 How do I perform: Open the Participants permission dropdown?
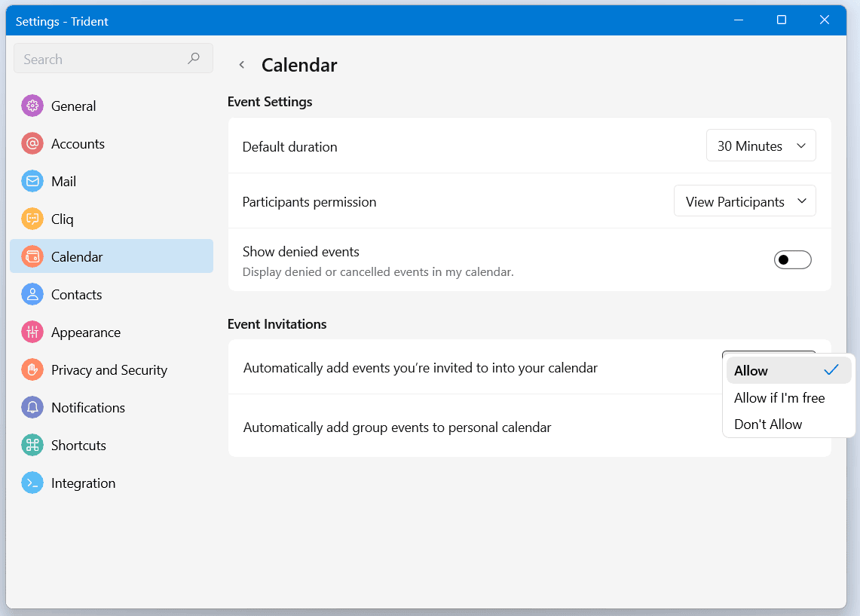tap(744, 202)
